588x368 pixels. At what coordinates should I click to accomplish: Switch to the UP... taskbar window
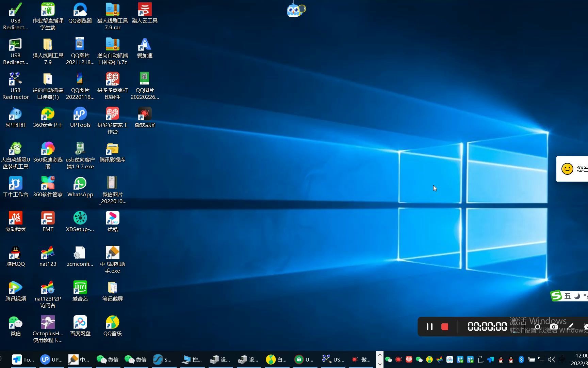[x=51, y=359]
